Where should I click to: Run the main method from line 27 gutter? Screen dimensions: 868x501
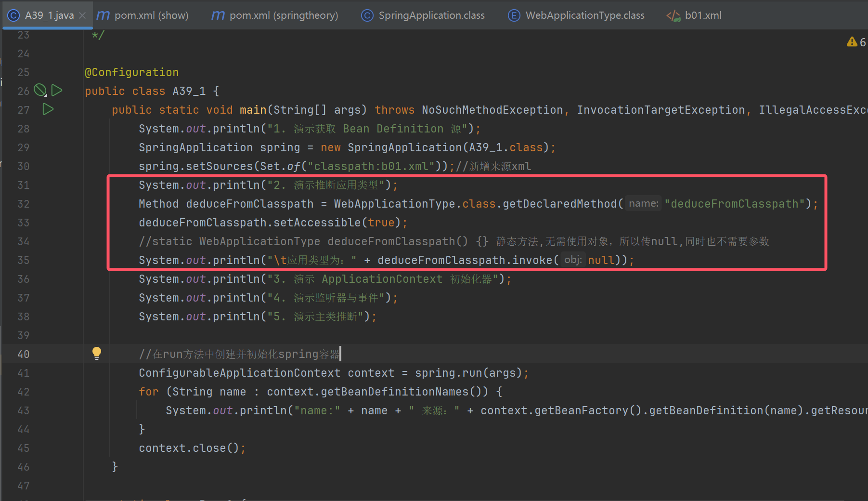point(48,109)
